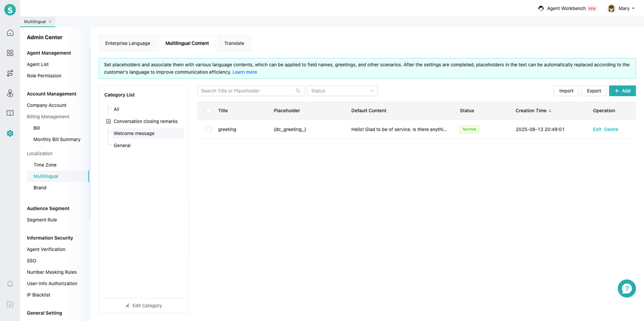Image resolution: width=644 pixels, height=321 pixels.
Task: Open the Status filter dropdown
Action: 342,91
